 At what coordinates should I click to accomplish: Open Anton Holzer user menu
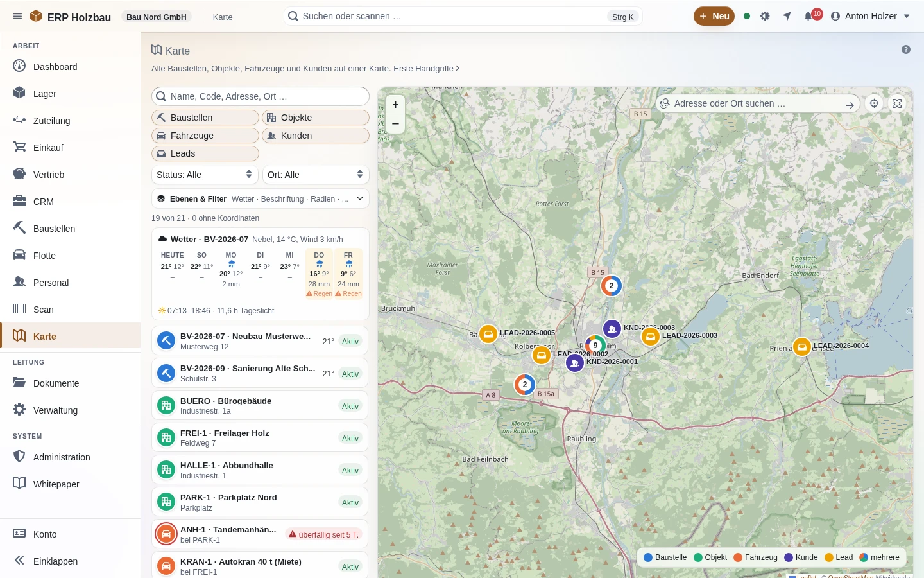tap(870, 16)
